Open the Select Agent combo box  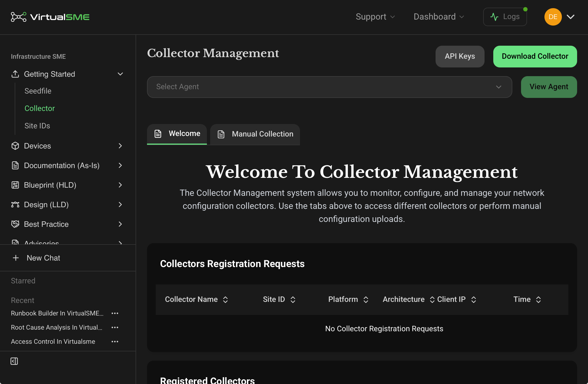point(329,87)
